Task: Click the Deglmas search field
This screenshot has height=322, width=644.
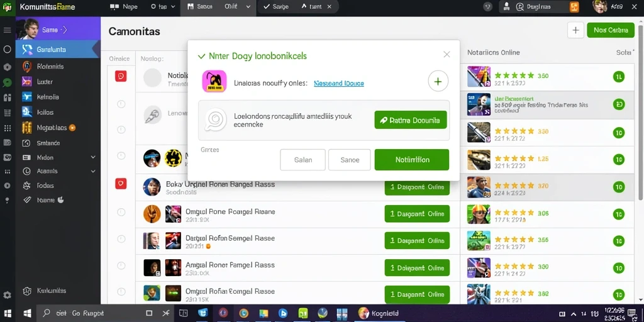Action: click(539, 6)
